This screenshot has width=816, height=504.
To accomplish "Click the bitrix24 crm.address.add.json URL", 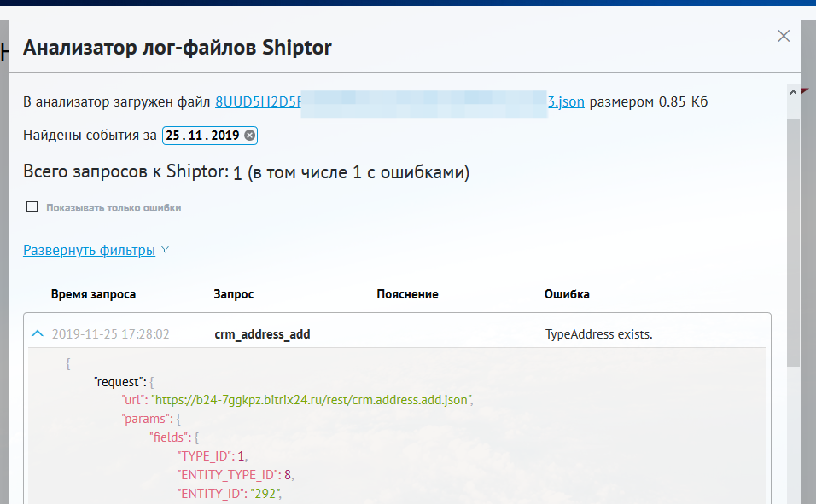I will point(312,400).
